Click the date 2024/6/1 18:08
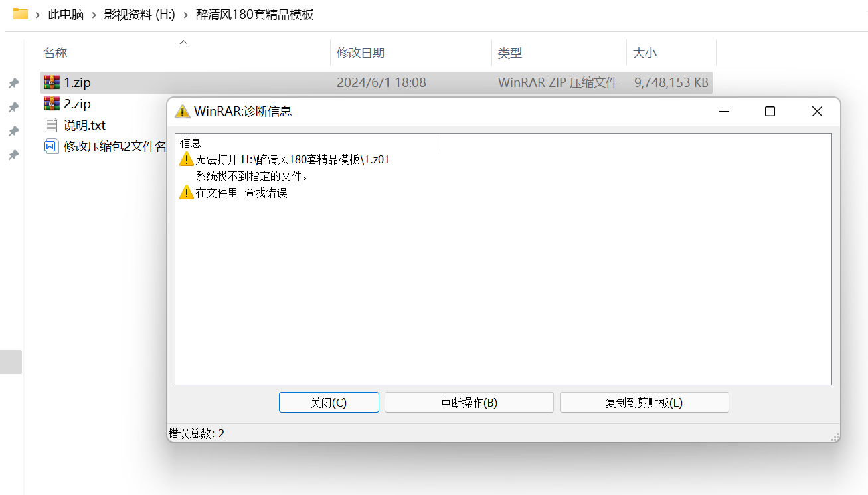This screenshot has width=868, height=495. coord(381,83)
